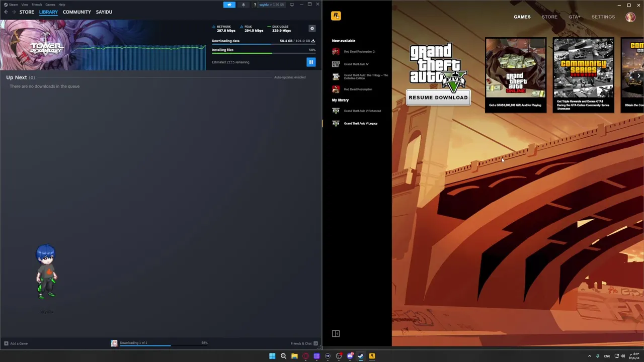The image size is (644, 362).
Task: Select Grand Theft Auto IV in sidebar
Action: pos(356,64)
